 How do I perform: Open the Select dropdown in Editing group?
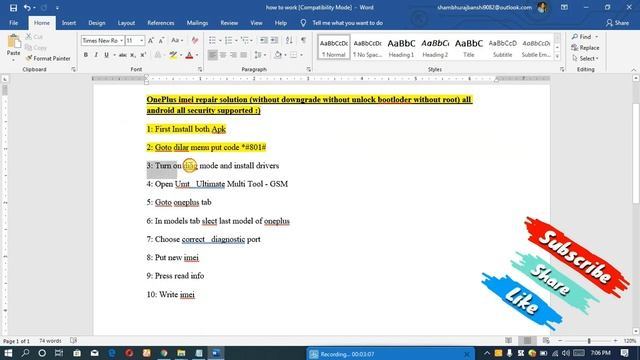585,58
